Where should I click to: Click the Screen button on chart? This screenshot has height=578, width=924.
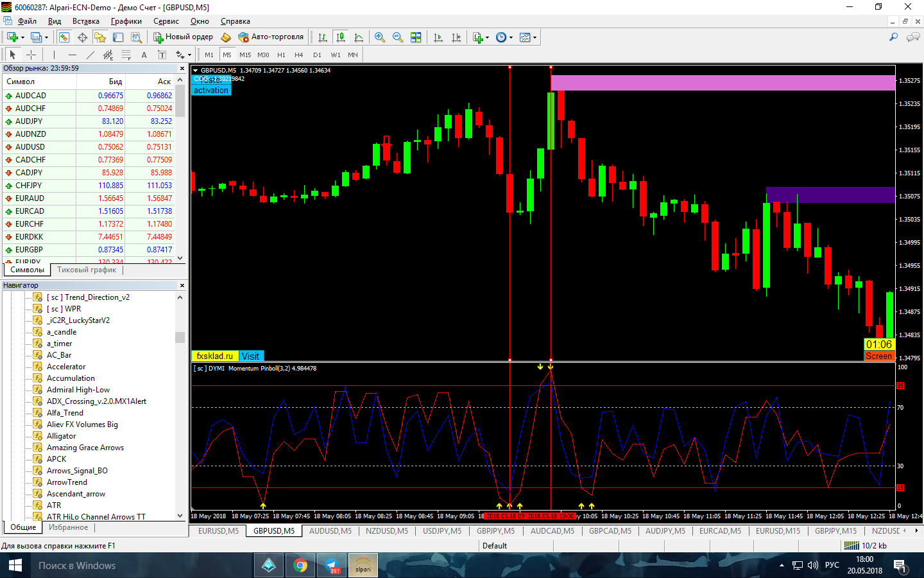coord(879,356)
